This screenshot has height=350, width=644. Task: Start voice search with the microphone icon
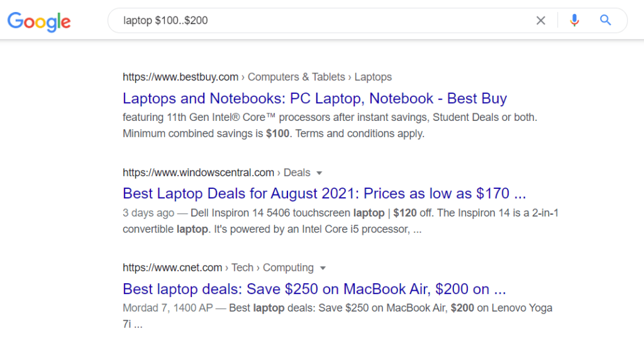[574, 21]
